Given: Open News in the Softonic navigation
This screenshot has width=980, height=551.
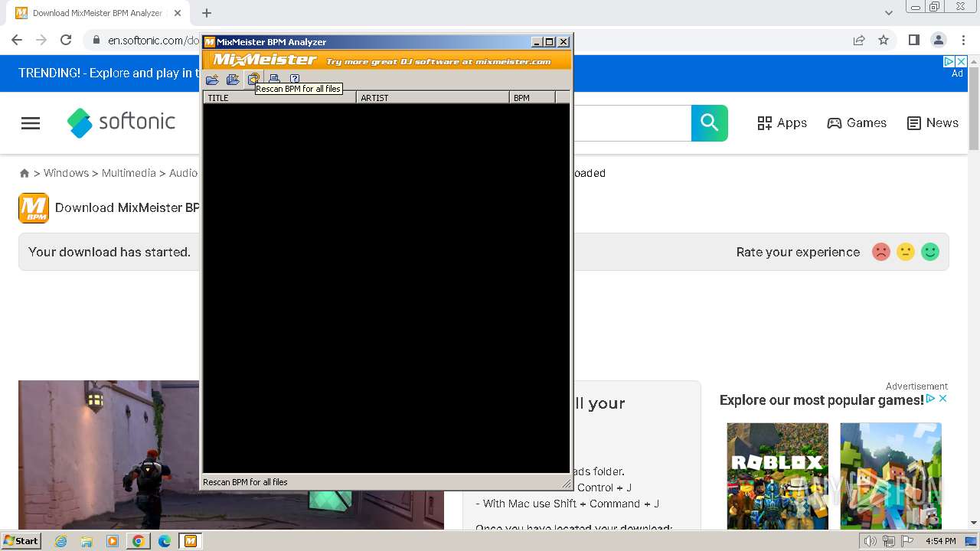Looking at the screenshot, I should [933, 123].
